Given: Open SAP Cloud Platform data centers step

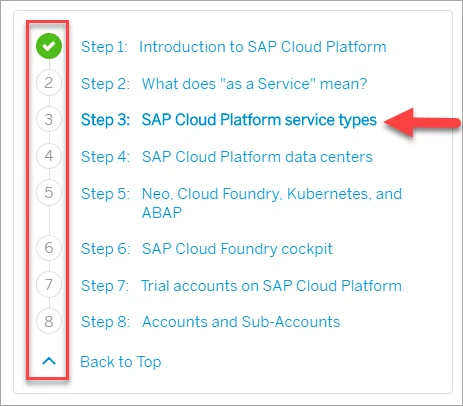Looking at the screenshot, I should (x=257, y=157).
